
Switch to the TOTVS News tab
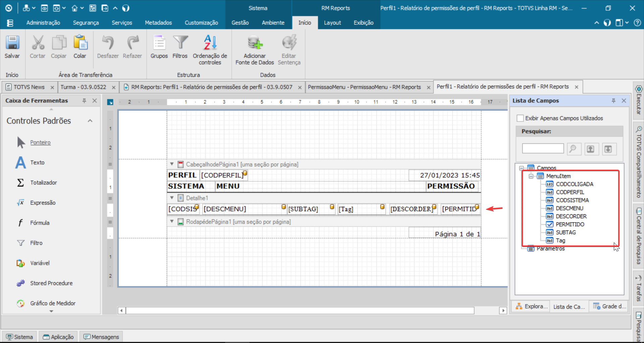point(29,87)
